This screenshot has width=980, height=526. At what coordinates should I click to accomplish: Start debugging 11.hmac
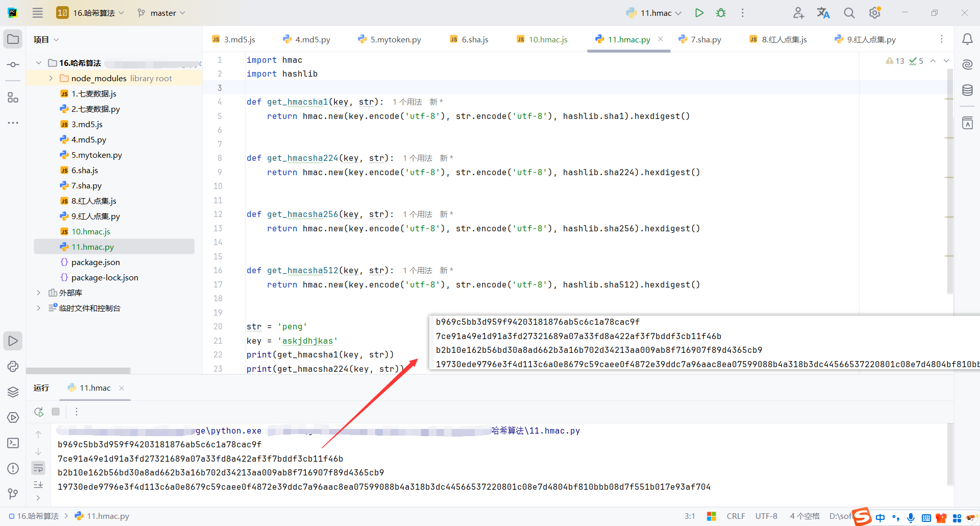click(721, 13)
